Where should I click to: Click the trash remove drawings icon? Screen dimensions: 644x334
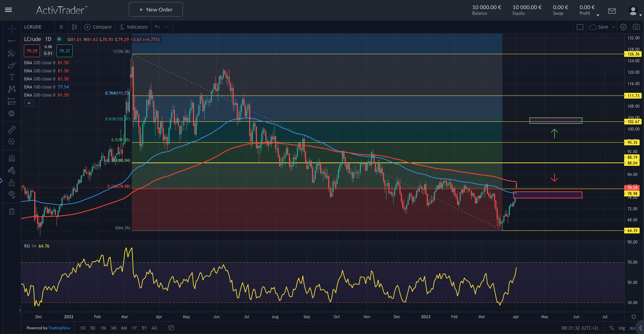click(x=12, y=211)
